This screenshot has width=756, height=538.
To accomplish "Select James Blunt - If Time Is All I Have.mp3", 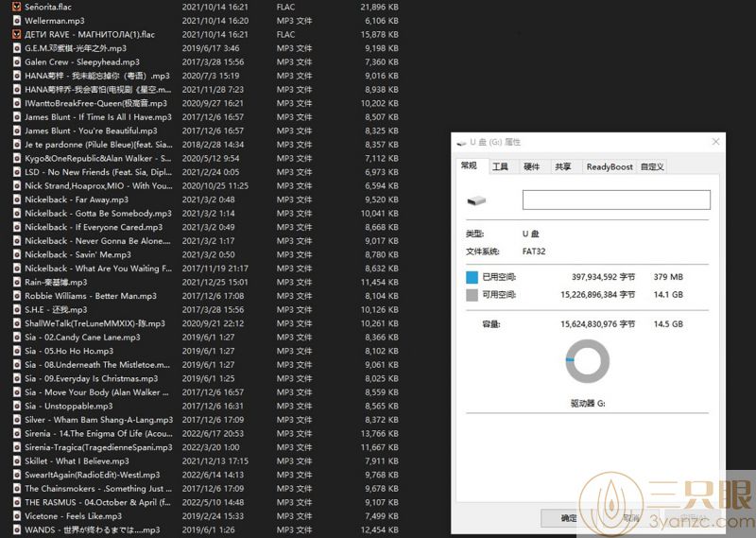I will [98, 116].
